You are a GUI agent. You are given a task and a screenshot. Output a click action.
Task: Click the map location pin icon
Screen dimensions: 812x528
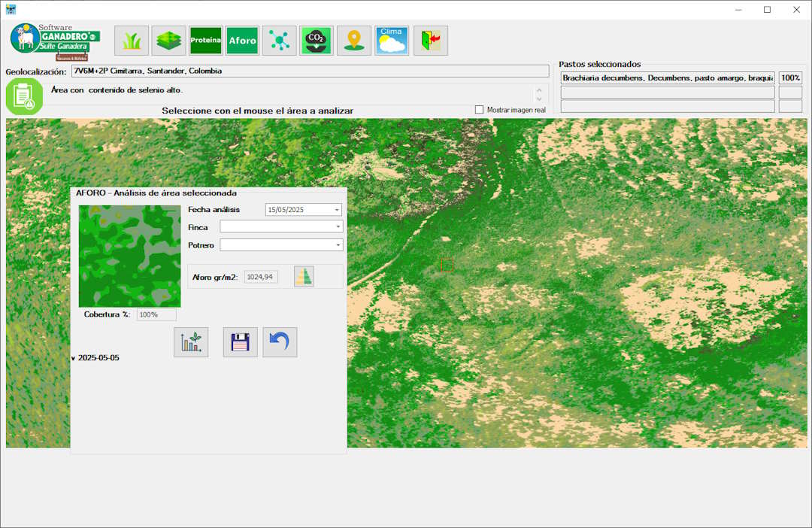point(354,41)
